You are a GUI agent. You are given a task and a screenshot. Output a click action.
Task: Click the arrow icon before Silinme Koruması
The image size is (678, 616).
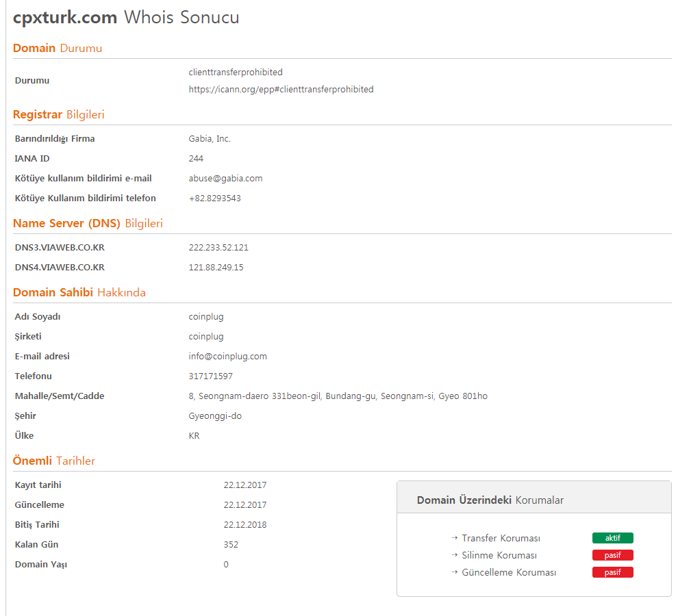(x=455, y=555)
